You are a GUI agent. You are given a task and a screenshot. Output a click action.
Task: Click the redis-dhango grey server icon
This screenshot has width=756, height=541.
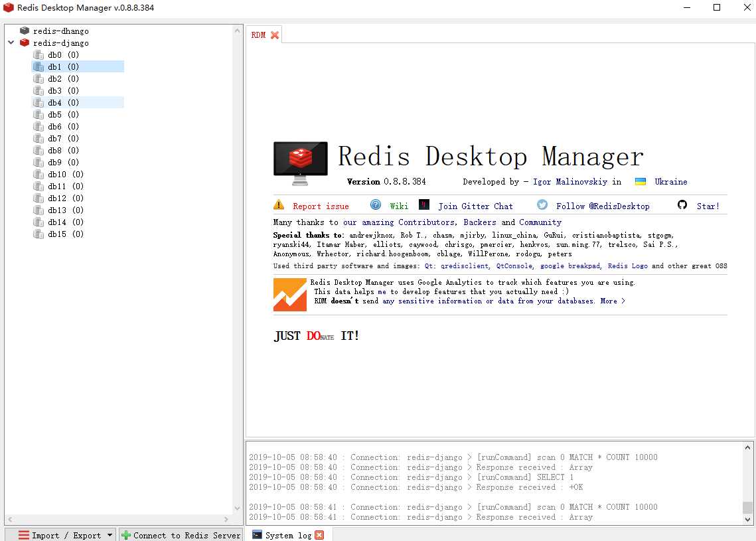tap(25, 31)
